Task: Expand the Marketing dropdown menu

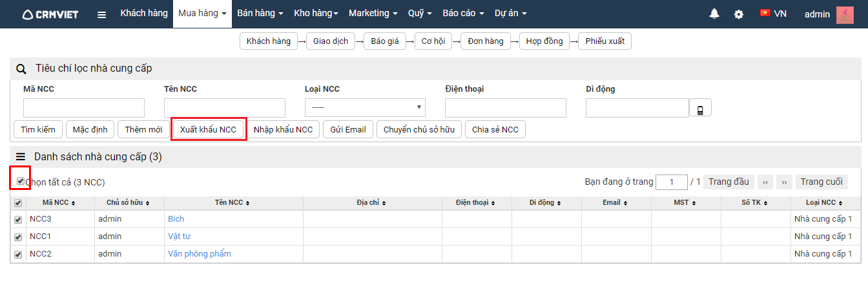Action: click(x=373, y=14)
